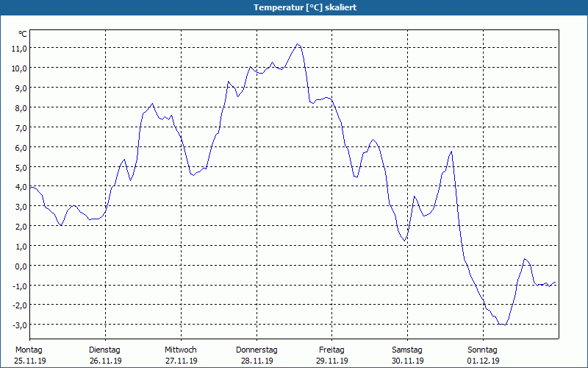Select the 3,0 y-axis label
The height and width of the screenshot is (368, 588).
coord(21,207)
